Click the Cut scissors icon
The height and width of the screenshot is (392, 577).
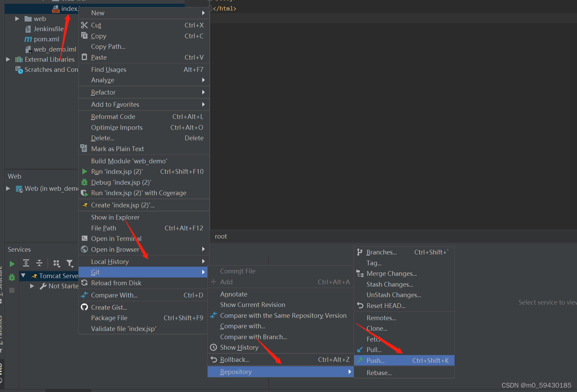point(84,25)
